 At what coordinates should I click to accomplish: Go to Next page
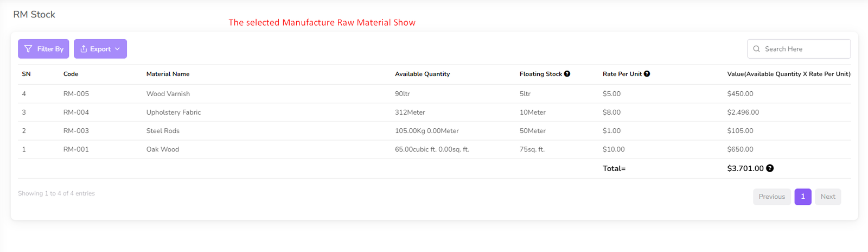click(x=827, y=197)
